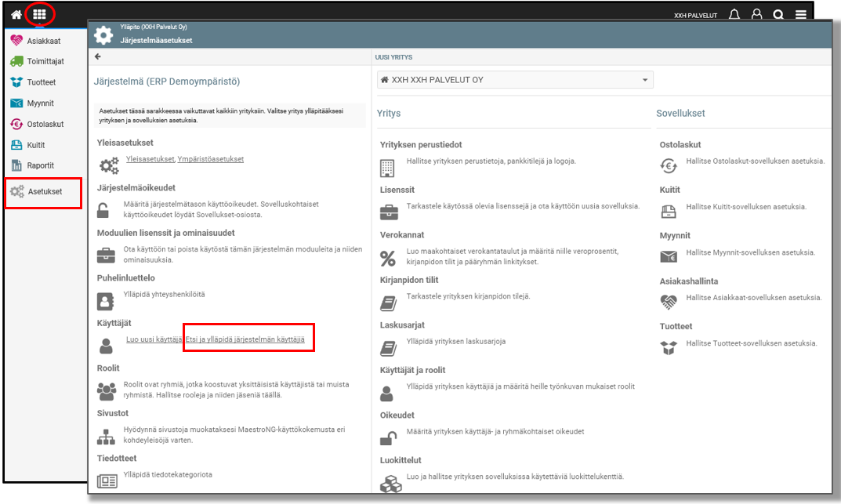This screenshot has width=841, height=504.
Task: Expand the XXH XXH PALVELUT OY dropdown
Action: (645, 80)
